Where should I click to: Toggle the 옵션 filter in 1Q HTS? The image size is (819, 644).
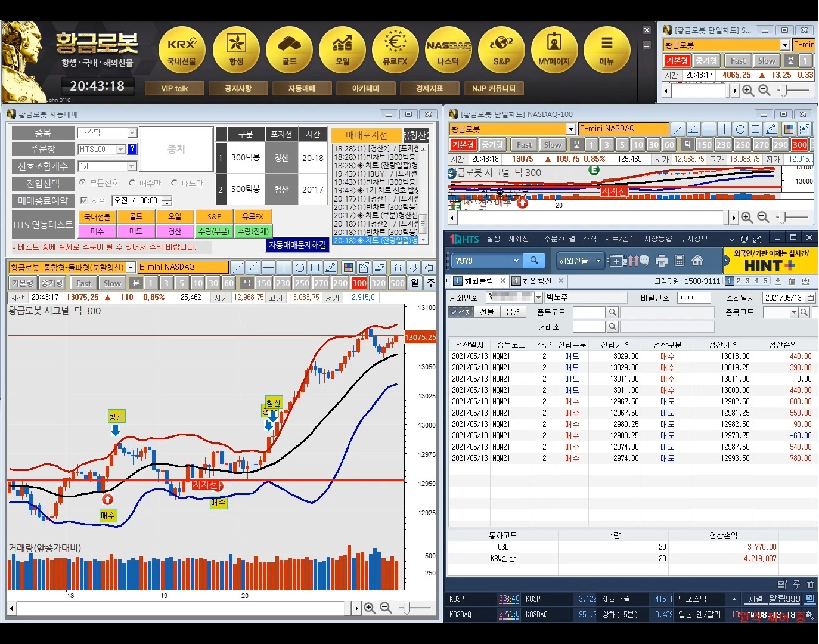coord(513,312)
